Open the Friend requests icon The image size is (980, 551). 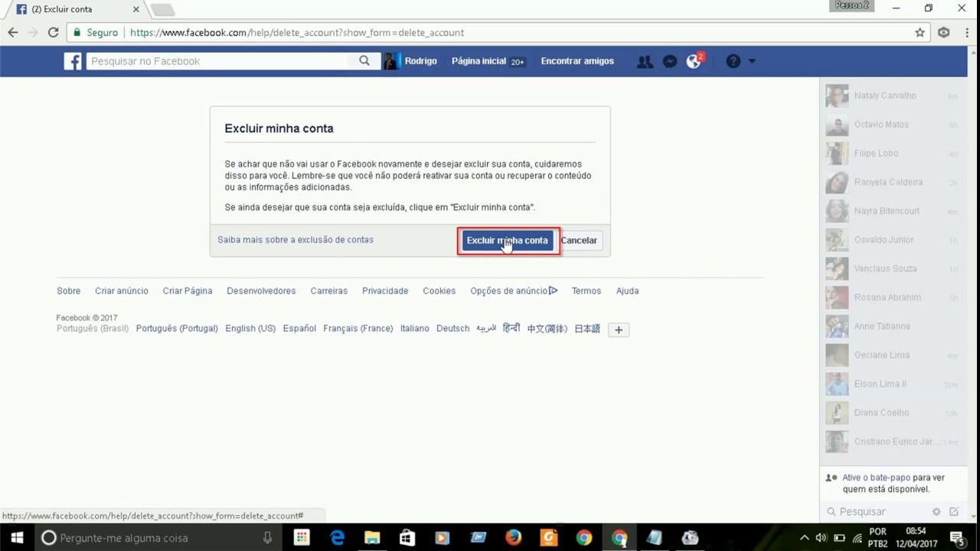645,61
